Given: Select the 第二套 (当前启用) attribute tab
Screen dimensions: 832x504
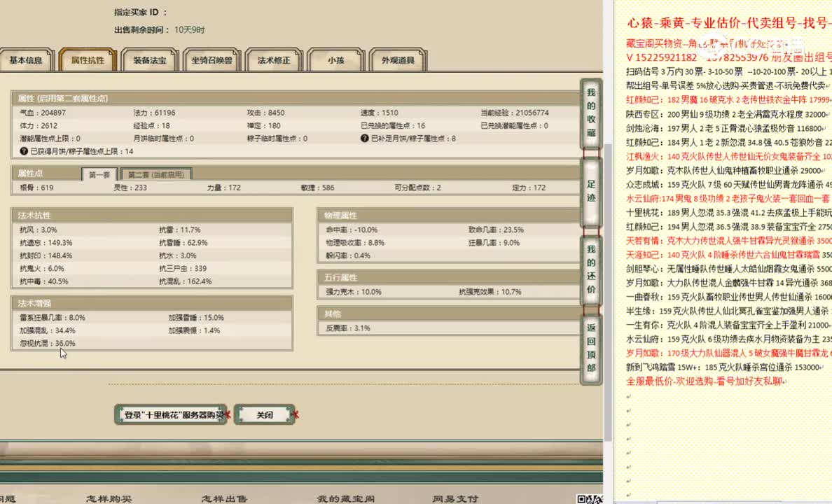Looking at the screenshot, I should click(156, 174).
